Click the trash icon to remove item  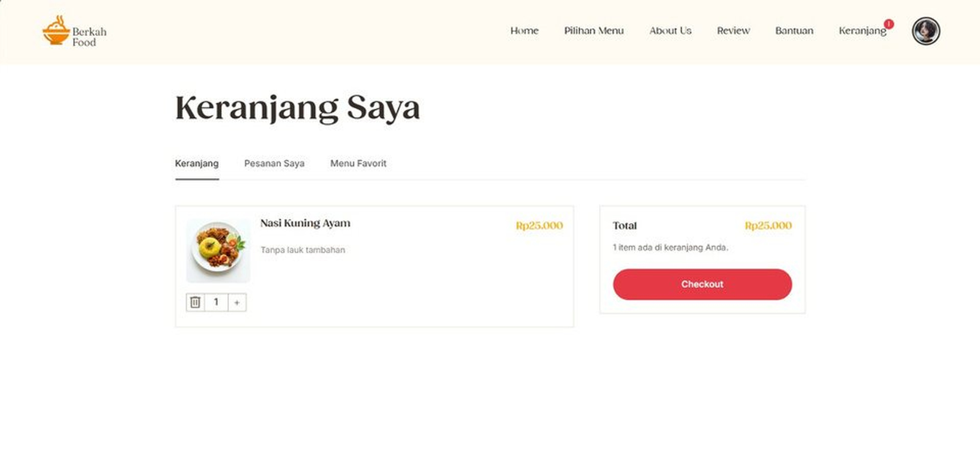click(x=195, y=302)
